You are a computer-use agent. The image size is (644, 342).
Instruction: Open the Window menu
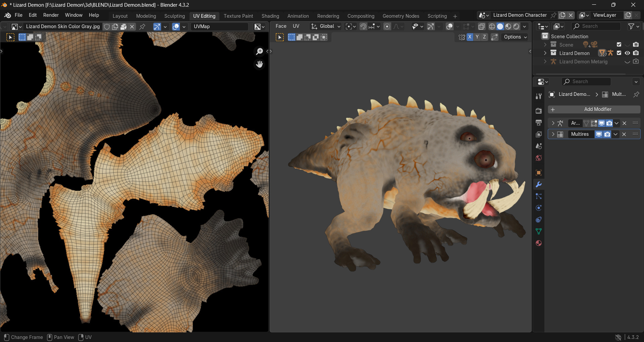point(73,15)
